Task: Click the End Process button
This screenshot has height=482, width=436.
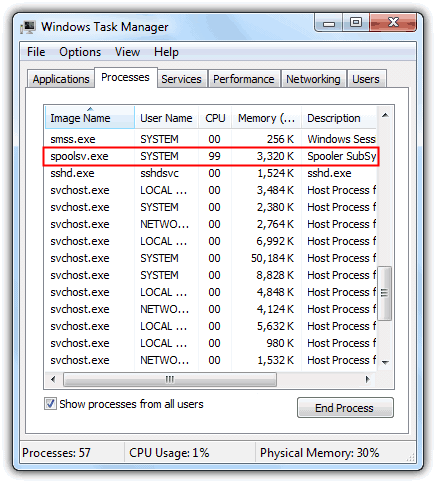Action: pyautogui.click(x=345, y=407)
